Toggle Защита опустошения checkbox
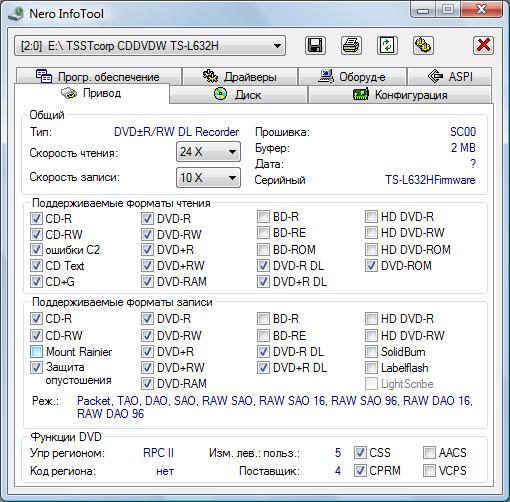The image size is (510, 502). tap(36, 367)
